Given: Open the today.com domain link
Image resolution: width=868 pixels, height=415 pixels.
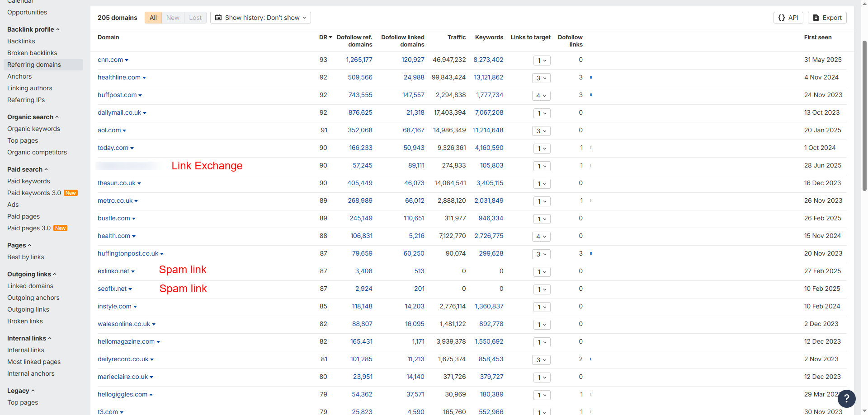Looking at the screenshot, I should click(x=113, y=148).
